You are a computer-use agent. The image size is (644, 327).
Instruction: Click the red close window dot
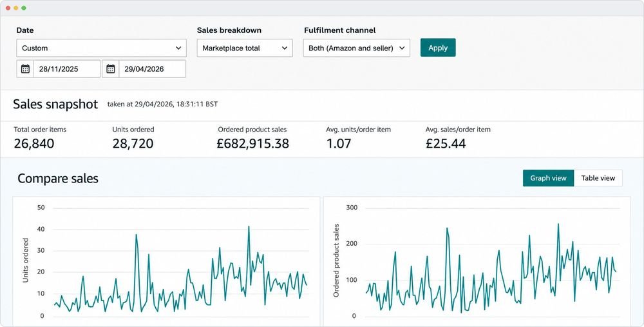[8, 8]
